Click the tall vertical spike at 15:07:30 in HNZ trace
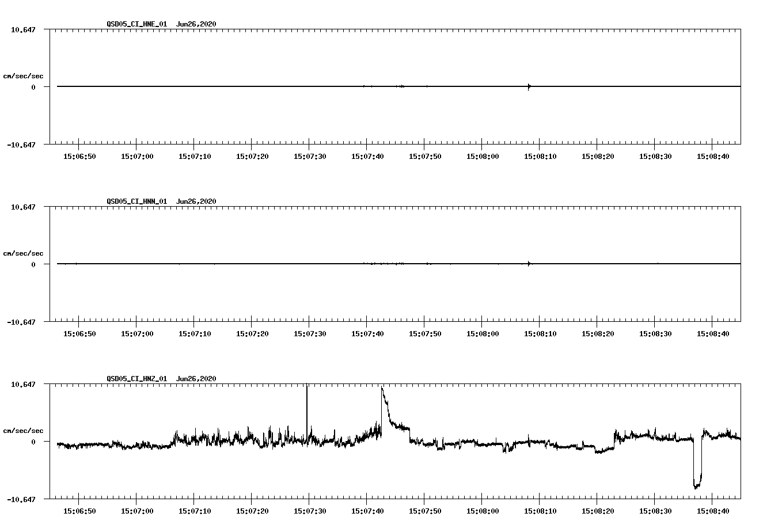 tap(307, 412)
